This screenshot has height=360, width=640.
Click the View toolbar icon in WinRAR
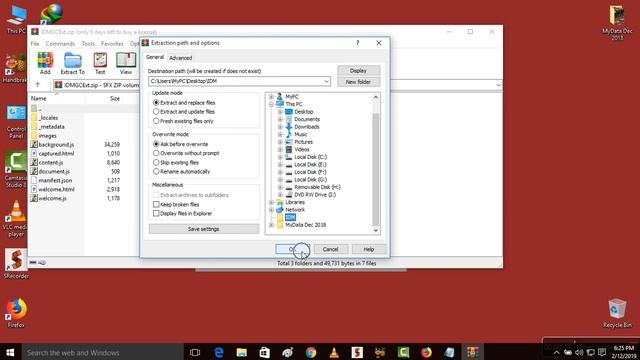(x=126, y=63)
